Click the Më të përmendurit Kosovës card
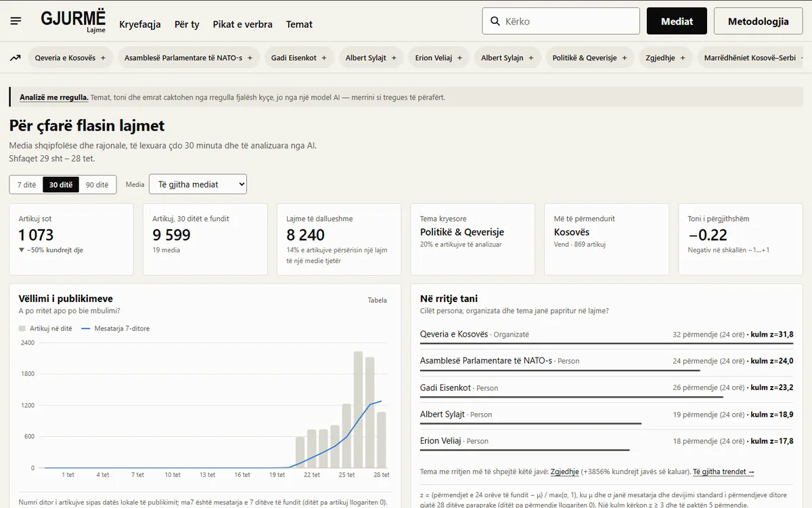 click(x=607, y=239)
